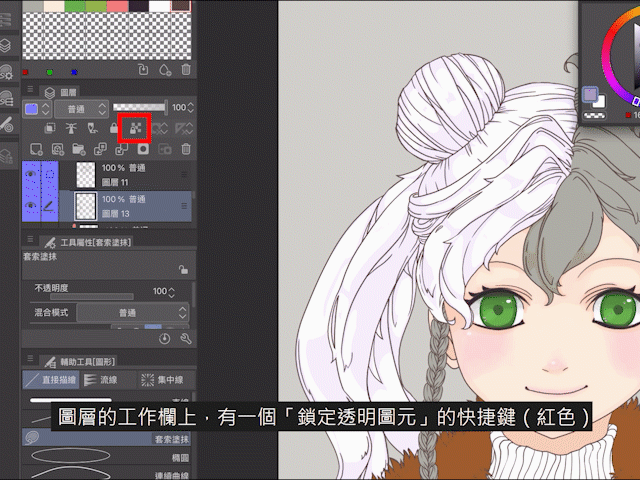Open the 工具屬性 tab
The width and height of the screenshot is (640, 480).
87,242
